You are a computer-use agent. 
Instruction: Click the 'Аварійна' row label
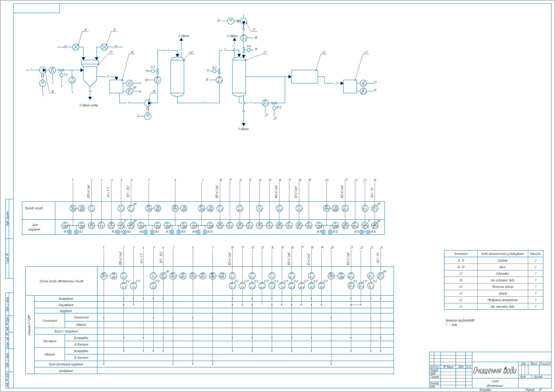tap(81, 325)
